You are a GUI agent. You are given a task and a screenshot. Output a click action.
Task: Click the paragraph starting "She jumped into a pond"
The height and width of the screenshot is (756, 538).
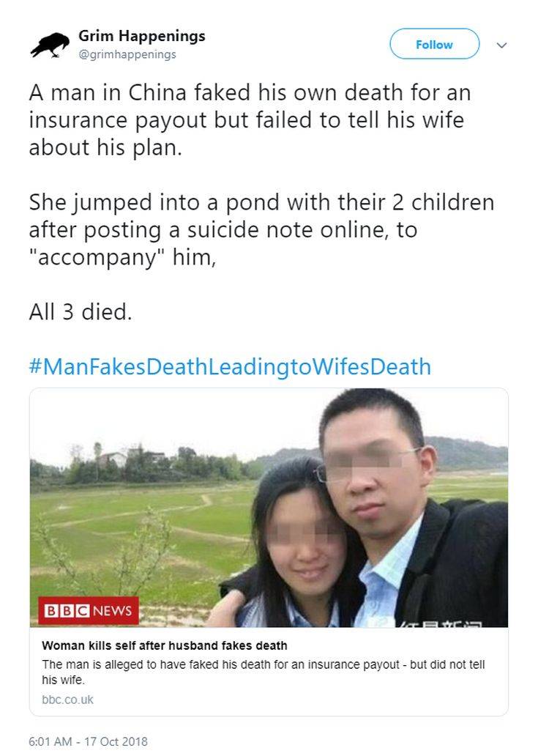coord(261,229)
